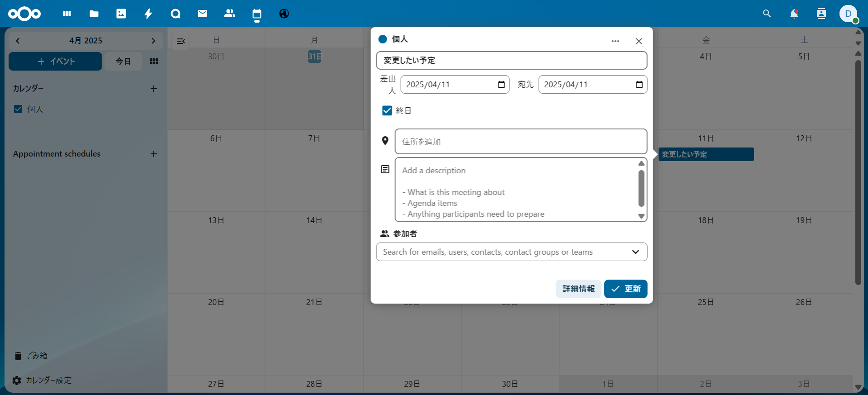This screenshot has height=395, width=868.
Task: Click the 詳細情報 details button
Action: 578,289
